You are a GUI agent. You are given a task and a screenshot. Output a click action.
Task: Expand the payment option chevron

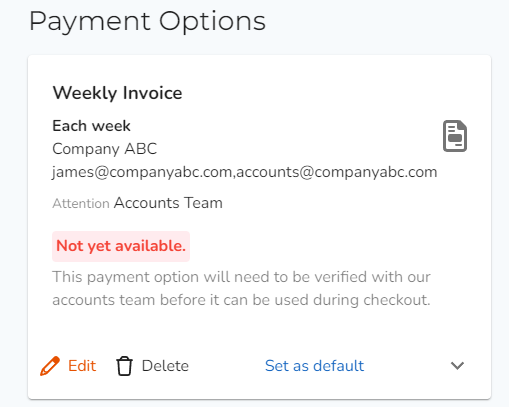click(x=457, y=366)
